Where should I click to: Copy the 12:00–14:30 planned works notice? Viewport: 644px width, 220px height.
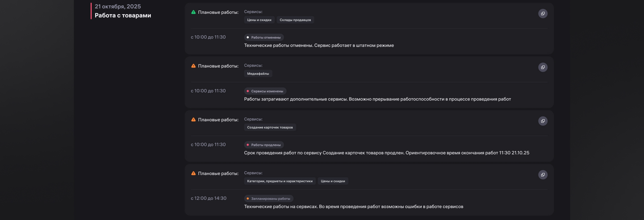543,175
